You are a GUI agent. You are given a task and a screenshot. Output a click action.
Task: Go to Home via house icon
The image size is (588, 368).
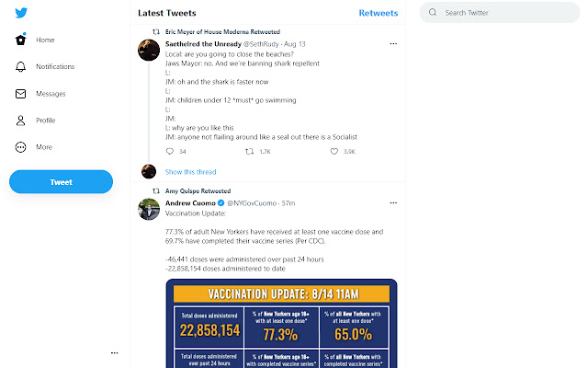[x=21, y=40]
